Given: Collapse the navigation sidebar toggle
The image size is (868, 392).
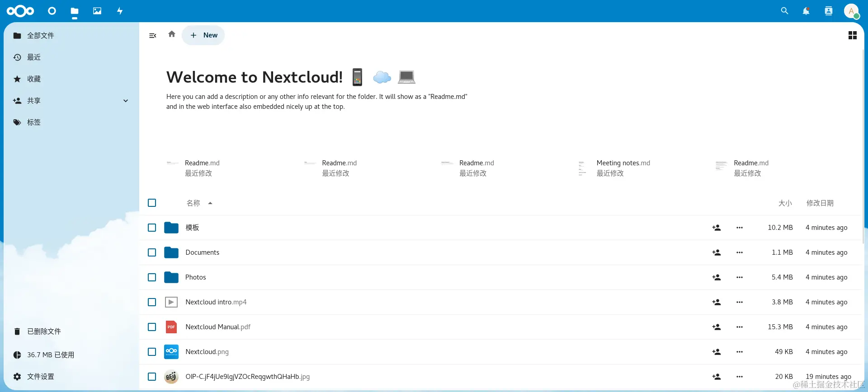Looking at the screenshot, I should [x=153, y=35].
